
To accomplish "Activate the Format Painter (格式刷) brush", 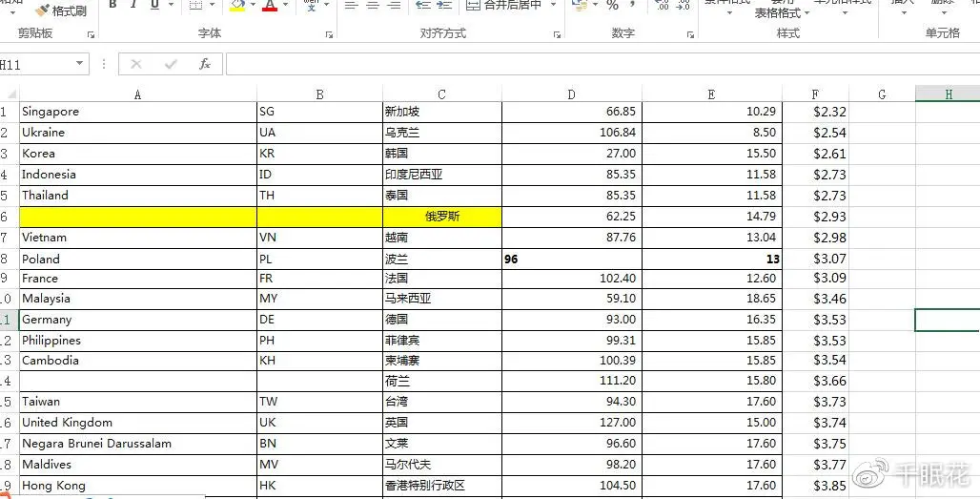I will pos(60,10).
